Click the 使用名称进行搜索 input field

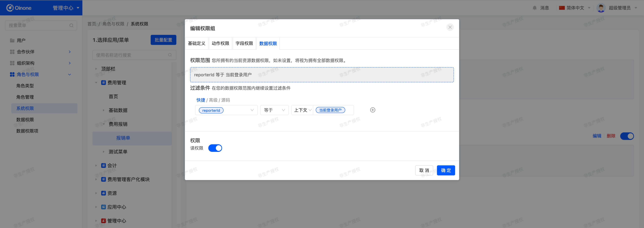point(130,55)
